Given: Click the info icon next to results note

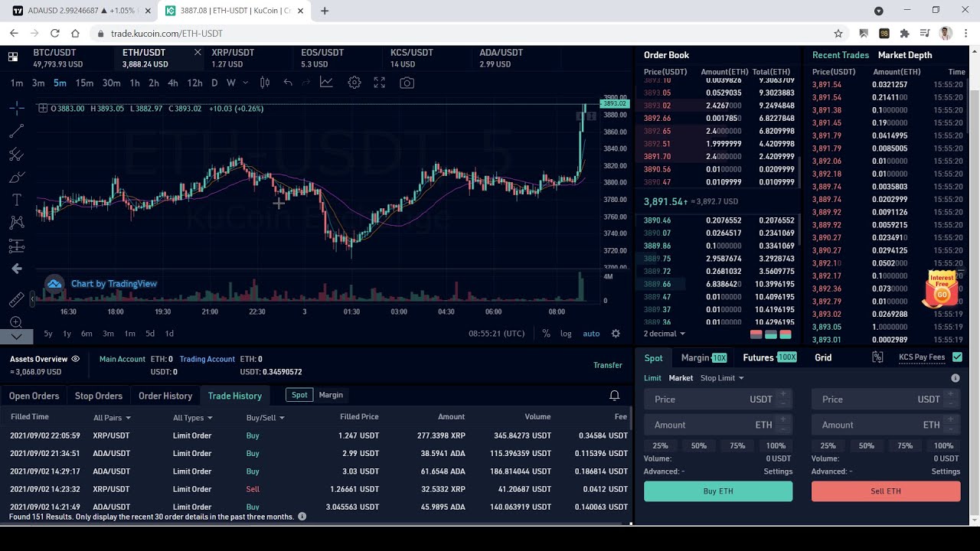Looking at the screenshot, I should coord(302,517).
